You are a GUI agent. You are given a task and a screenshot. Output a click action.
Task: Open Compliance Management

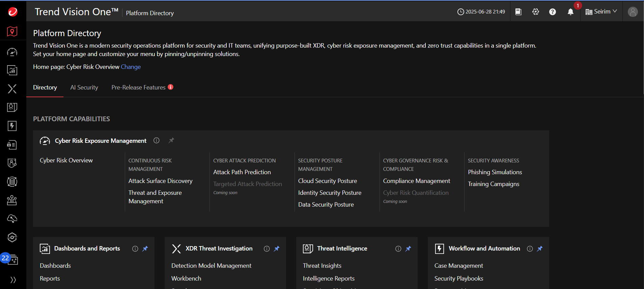417,181
